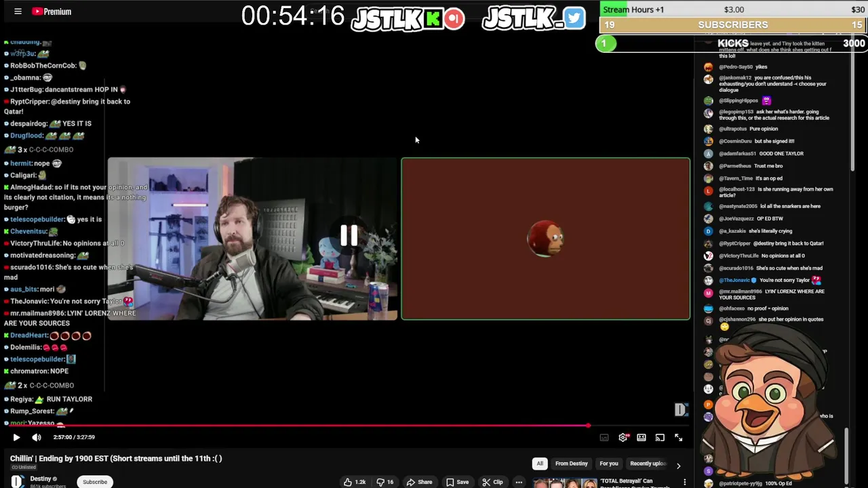Screen dimensions: 868x488
Task: Click username 'DreadHeart' in left chat
Action: point(29,335)
